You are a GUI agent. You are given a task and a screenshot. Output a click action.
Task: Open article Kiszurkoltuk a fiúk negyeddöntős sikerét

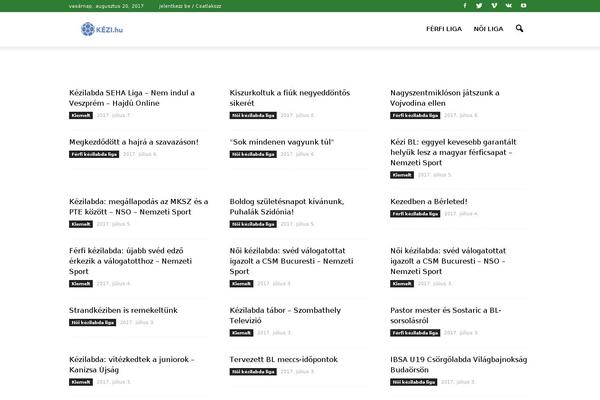point(290,98)
